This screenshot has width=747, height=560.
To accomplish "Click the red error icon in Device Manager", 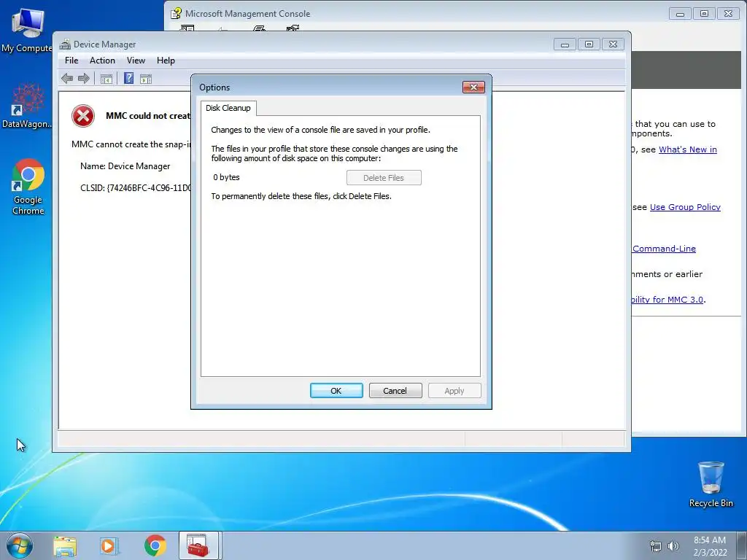I will pyautogui.click(x=83, y=116).
